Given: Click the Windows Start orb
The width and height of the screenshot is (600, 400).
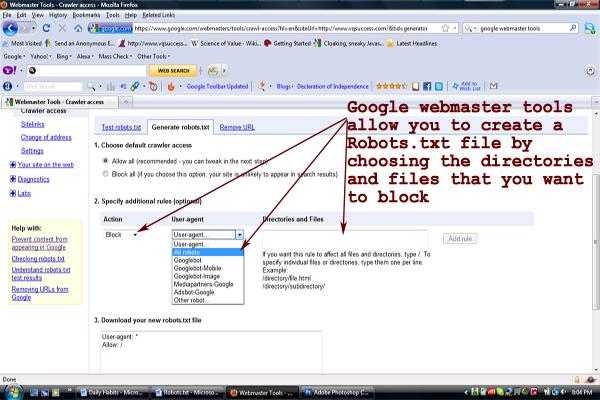Looking at the screenshot, I should pos(12,392).
